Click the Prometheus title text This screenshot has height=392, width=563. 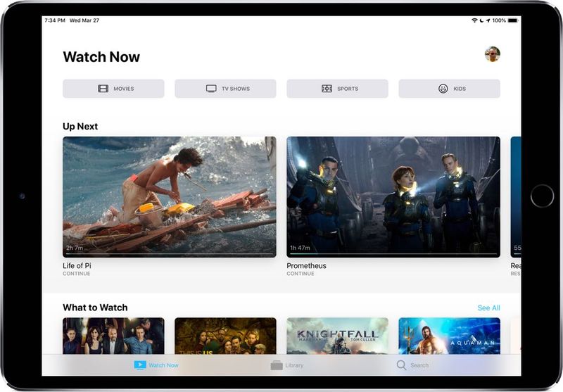306,265
